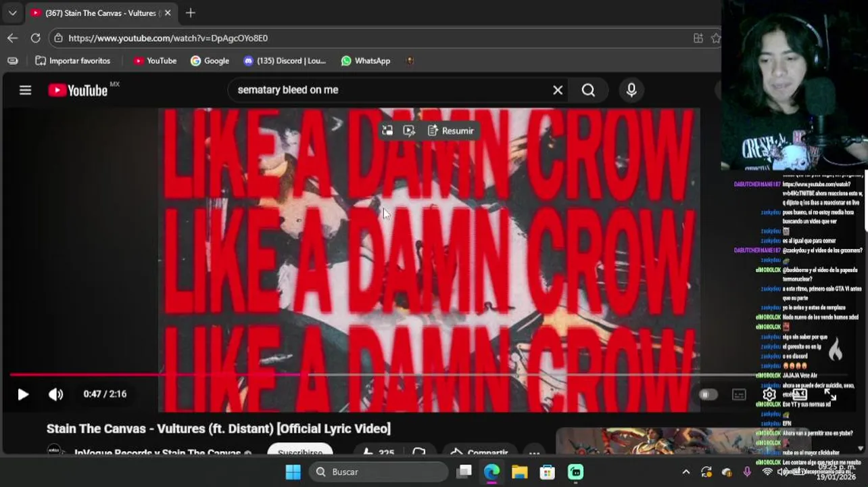Open the small avatar bookmark after WhatsApp
This screenshot has height=487, width=868.
[410, 61]
